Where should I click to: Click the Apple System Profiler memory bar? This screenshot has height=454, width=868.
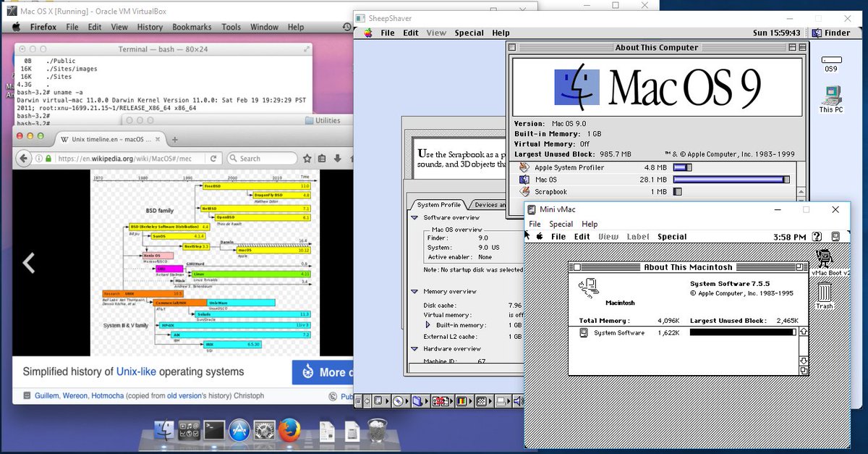point(683,167)
